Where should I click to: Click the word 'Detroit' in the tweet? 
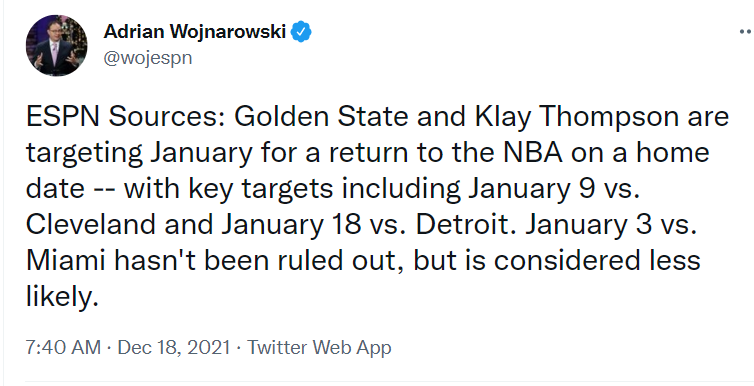point(463,224)
